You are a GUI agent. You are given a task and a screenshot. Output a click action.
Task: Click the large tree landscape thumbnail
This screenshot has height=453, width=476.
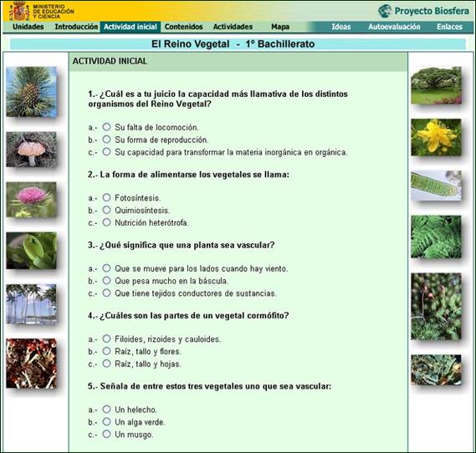click(436, 85)
